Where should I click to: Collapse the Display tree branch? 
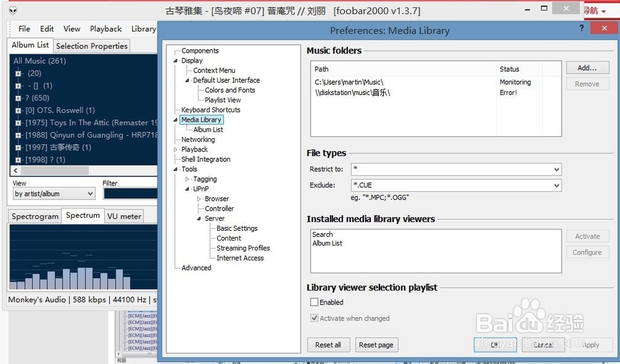click(x=175, y=61)
